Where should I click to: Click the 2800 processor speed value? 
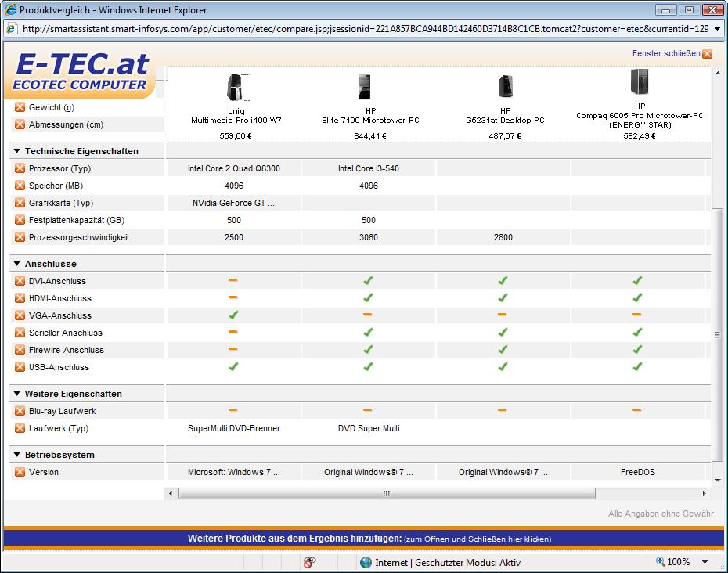pyautogui.click(x=503, y=237)
